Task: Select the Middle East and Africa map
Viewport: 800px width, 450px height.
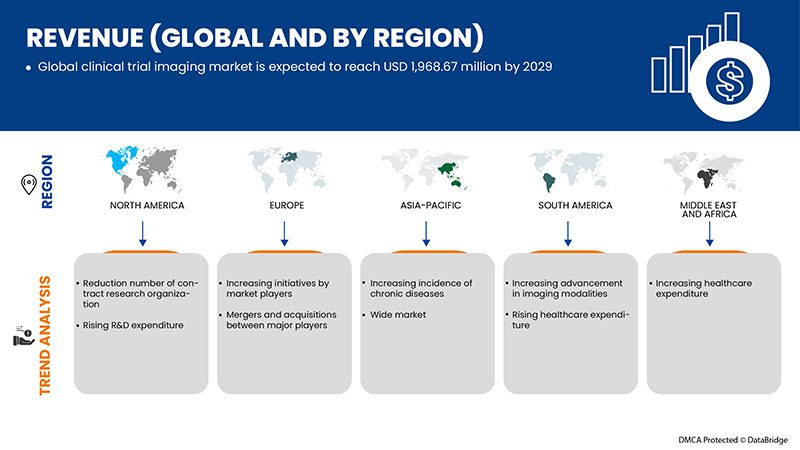Action: point(709,173)
